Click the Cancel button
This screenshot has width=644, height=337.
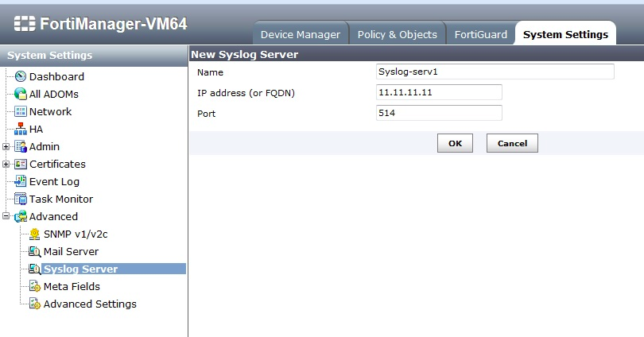pos(512,143)
